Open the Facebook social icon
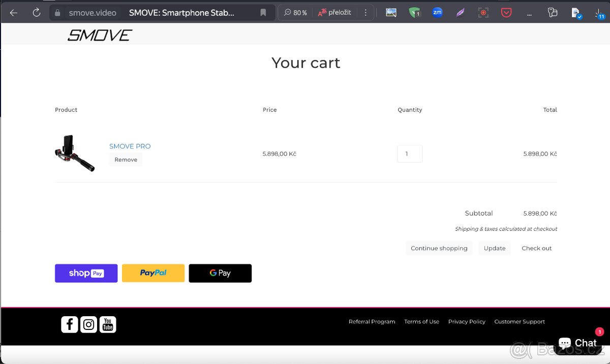 tap(70, 324)
